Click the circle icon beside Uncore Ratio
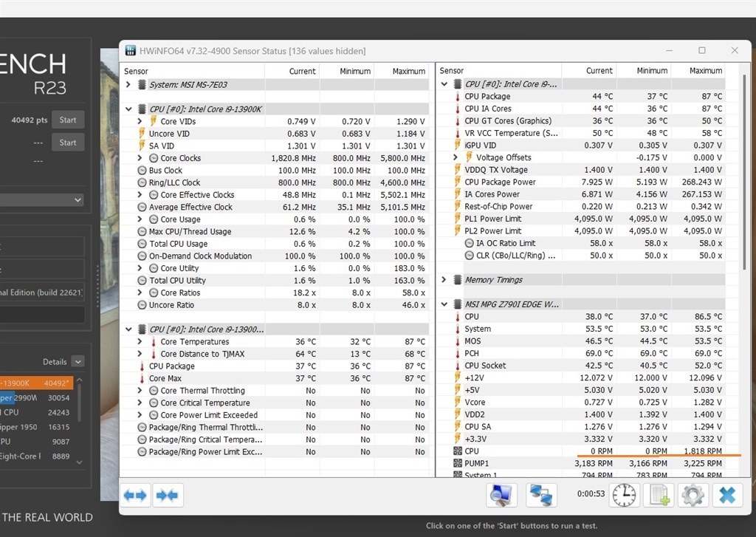Screen dimensions: 756x537 (142, 305)
